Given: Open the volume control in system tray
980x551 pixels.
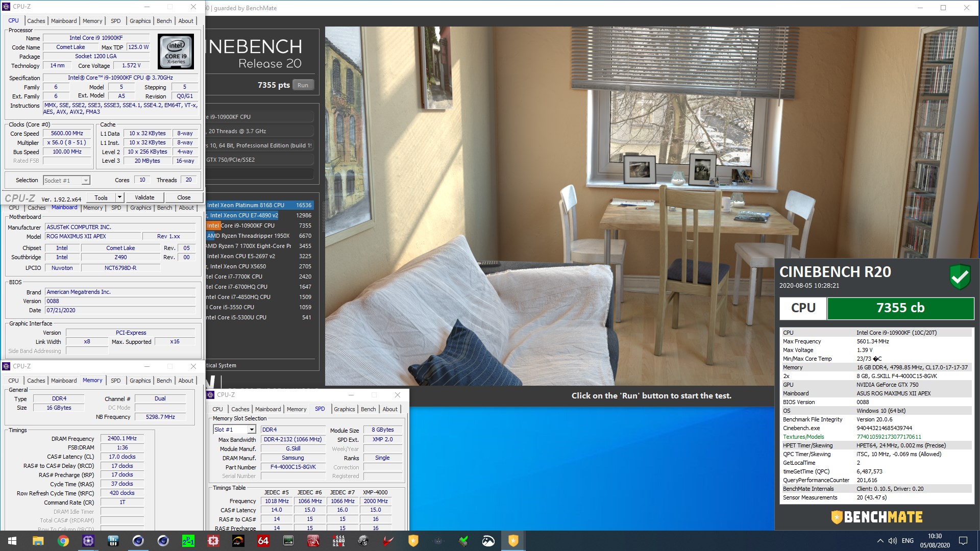Looking at the screenshot, I should pos(892,541).
